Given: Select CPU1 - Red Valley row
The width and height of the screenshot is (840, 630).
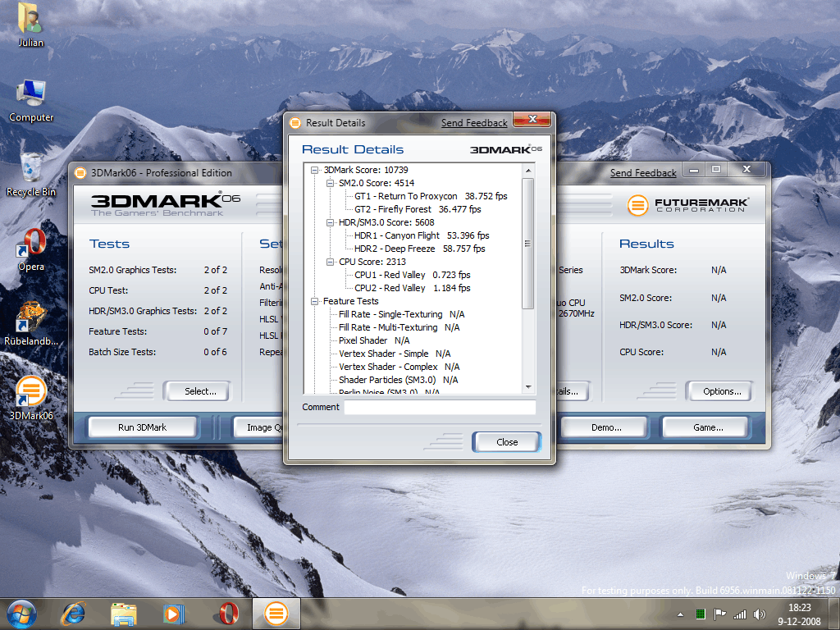Looking at the screenshot, I should pos(412,275).
